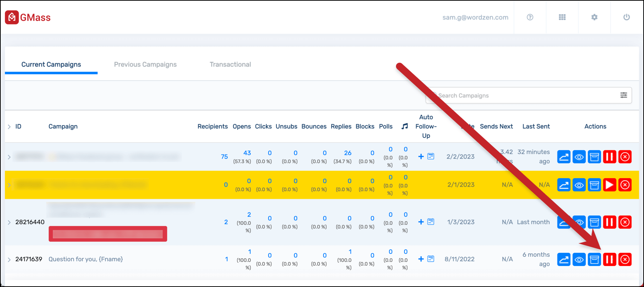This screenshot has width=644, height=287.
Task: Sort by Replies column header
Action: (x=341, y=126)
